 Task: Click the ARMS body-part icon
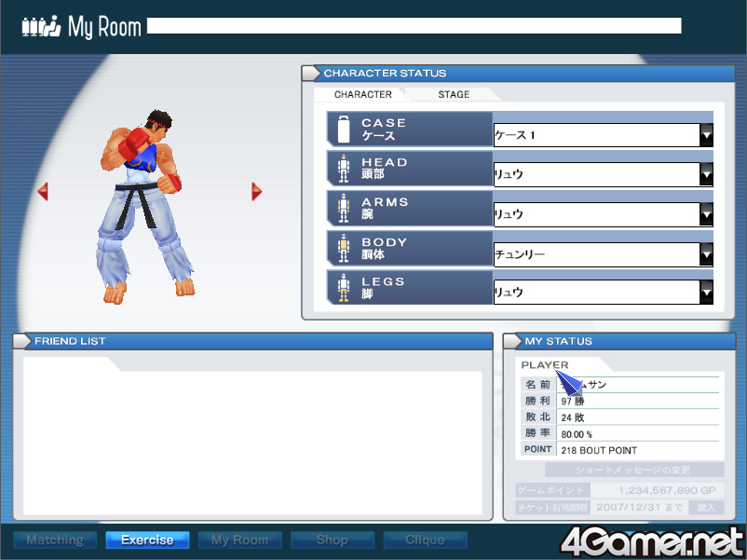point(344,209)
